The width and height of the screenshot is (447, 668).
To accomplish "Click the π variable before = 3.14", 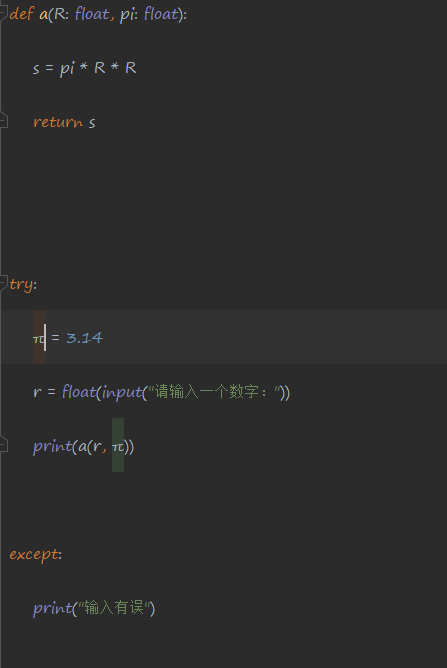I will pos(38,339).
